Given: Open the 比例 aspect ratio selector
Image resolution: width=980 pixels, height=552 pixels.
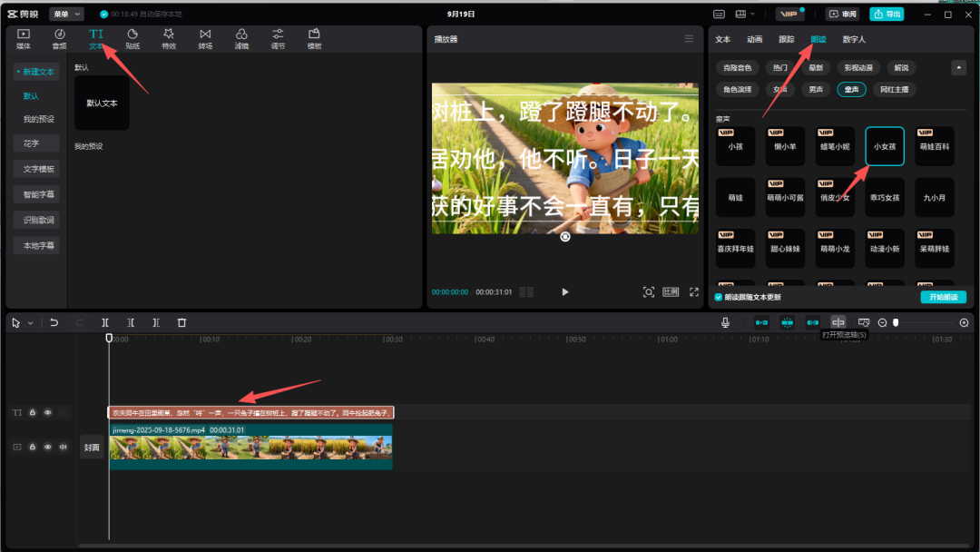Looking at the screenshot, I should pyautogui.click(x=671, y=292).
